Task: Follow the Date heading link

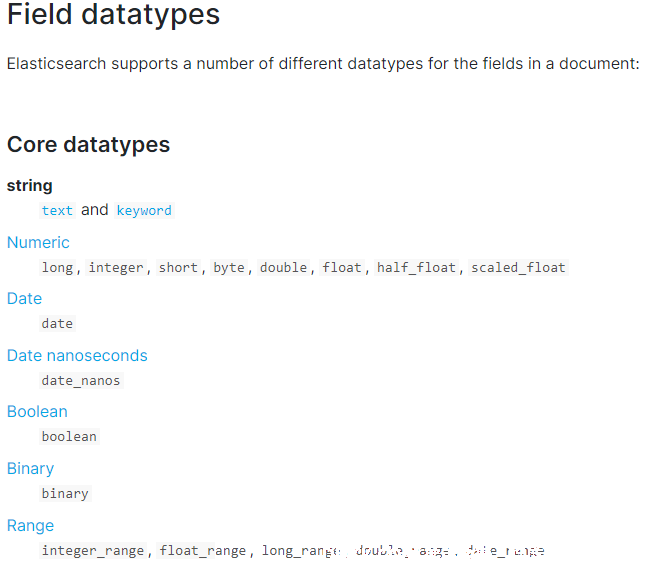Action: click(24, 298)
